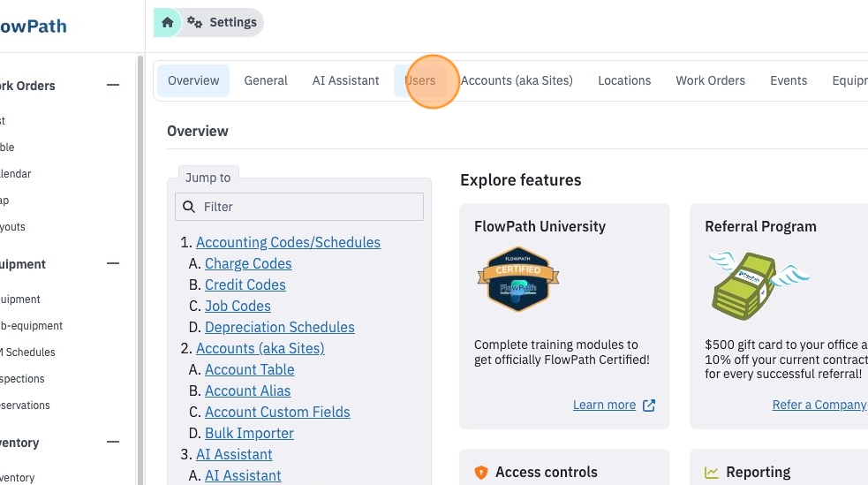The height and width of the screenshot is (485, 868).
Task: Click the FlowPath Certified badge image
Action: pos(518,278)
